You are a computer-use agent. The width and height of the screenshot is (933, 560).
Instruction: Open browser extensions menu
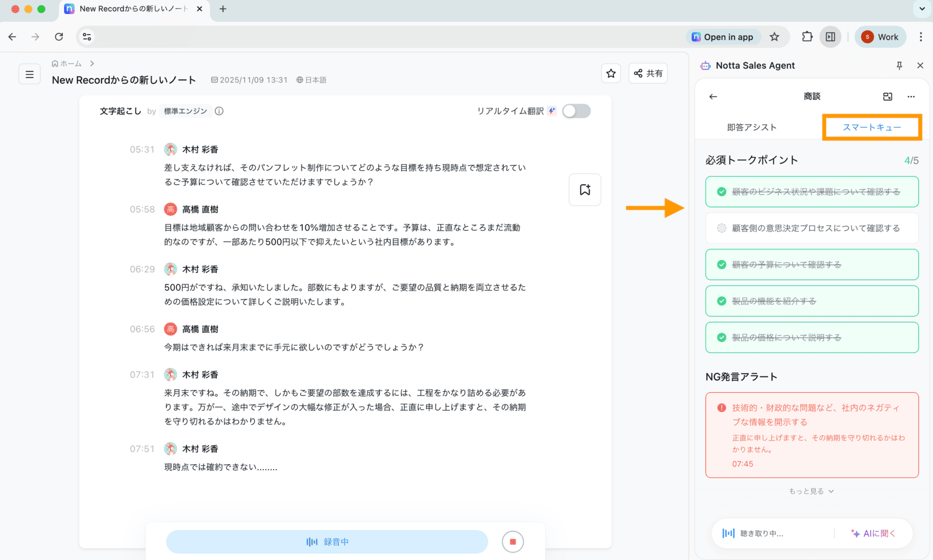pyautogui.click(x=807, y=37)
